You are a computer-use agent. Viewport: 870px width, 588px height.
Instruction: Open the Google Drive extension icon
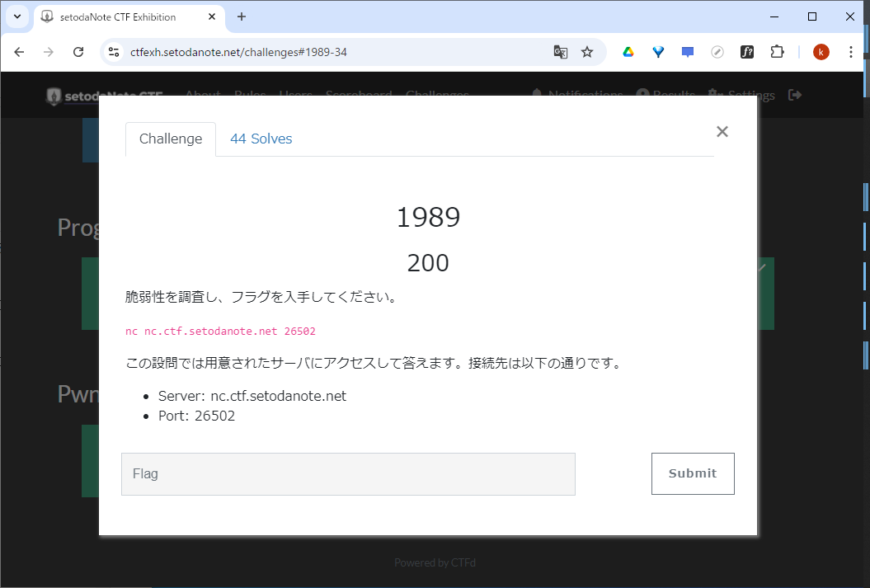pos(628,52)
